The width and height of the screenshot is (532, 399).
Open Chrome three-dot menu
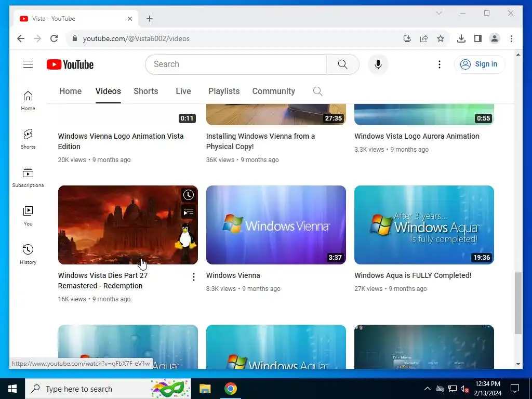tap(511, 38)
